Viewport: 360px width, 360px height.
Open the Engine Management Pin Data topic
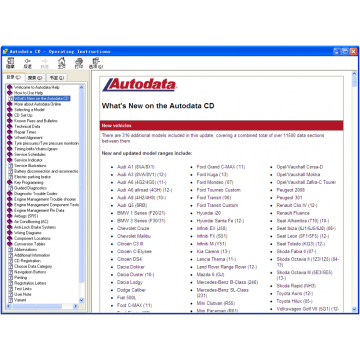[39, 211]
